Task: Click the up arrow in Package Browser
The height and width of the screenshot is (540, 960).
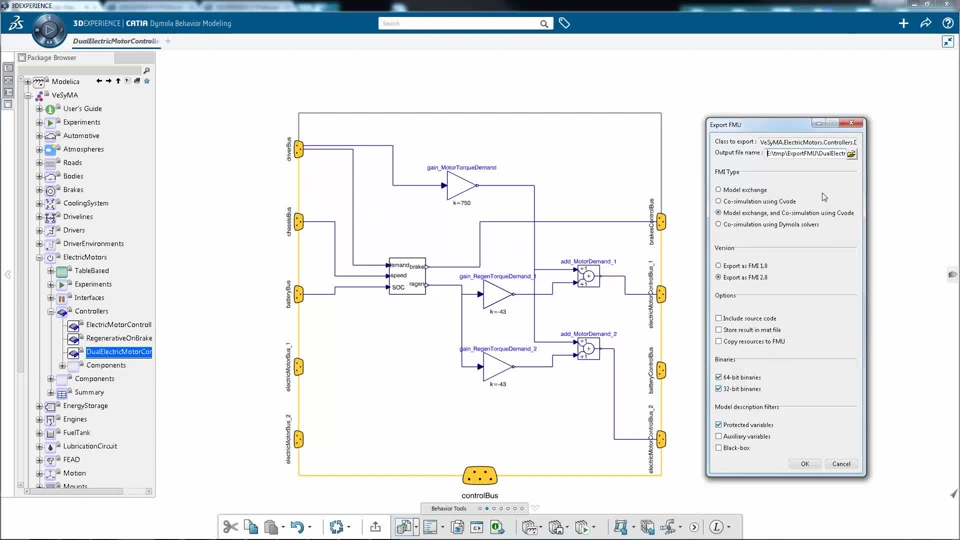Action: (118, 81)
